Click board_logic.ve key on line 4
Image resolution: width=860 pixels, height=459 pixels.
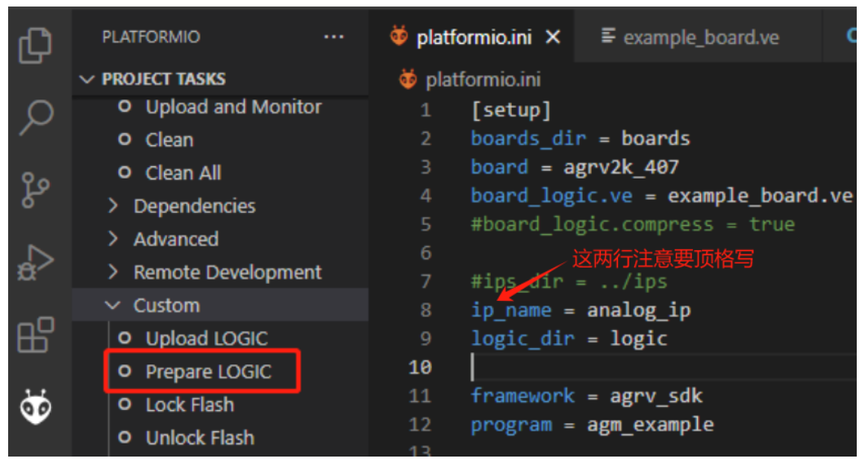point(552,196)
